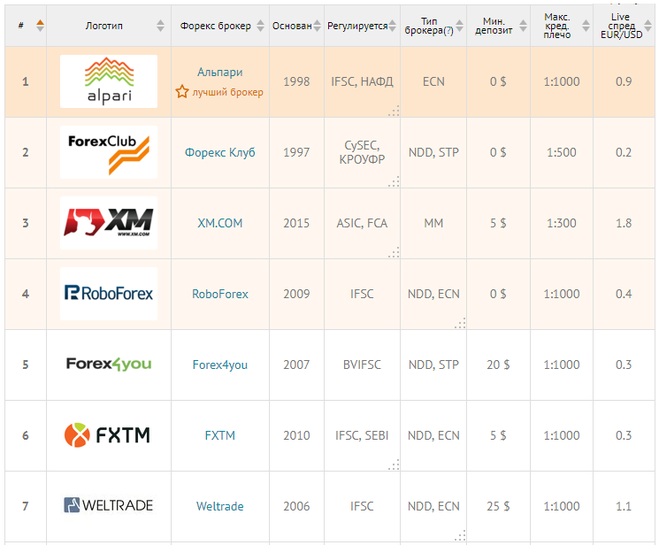Sort by Логотип column arrows
The width and height of the screenshot is (659, 545).
click(x=161, y=26)
